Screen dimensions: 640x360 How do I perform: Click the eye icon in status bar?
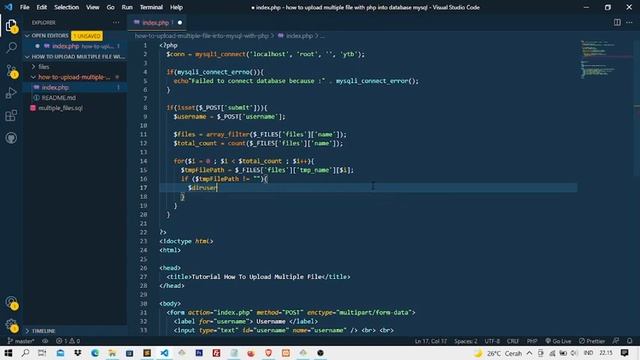tap(45, 341)
